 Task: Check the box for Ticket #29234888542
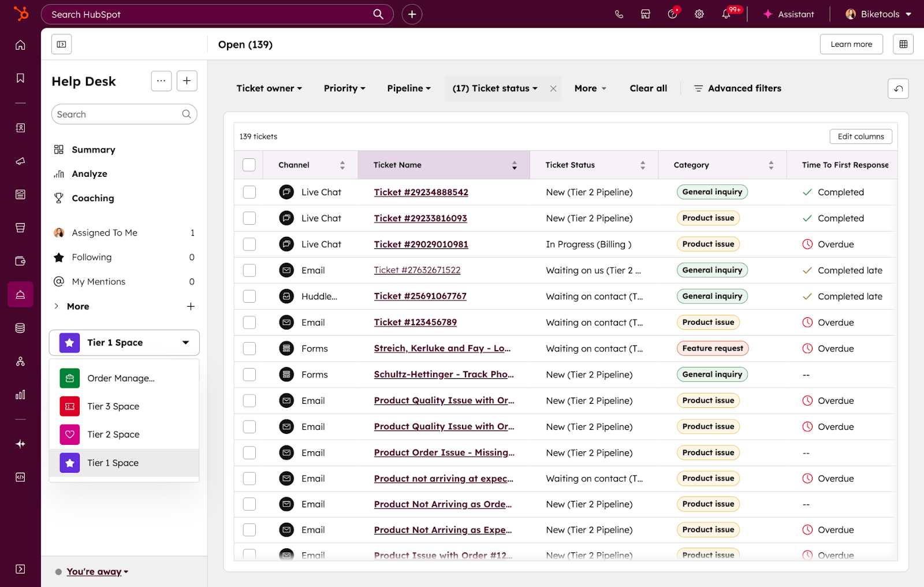pos(249,192)
